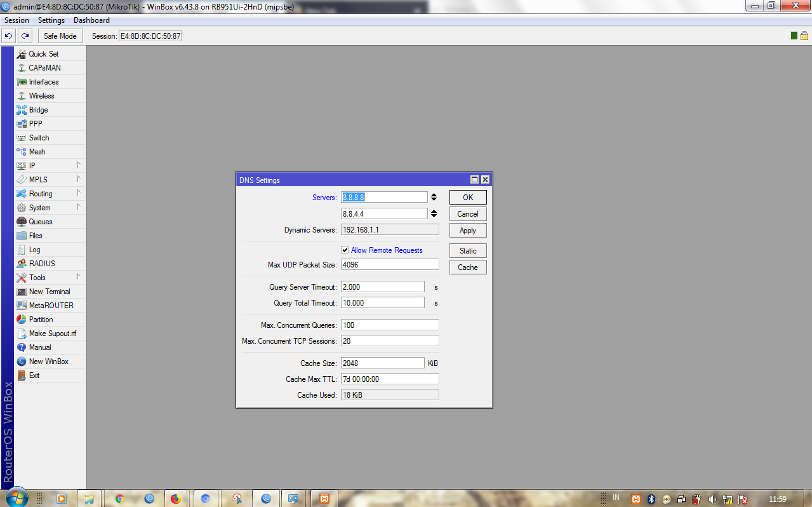Click the Dynamic Servers 192.168.1.1 value
The height and width of the screenshot is (507, 812).
tap(390, 230)
